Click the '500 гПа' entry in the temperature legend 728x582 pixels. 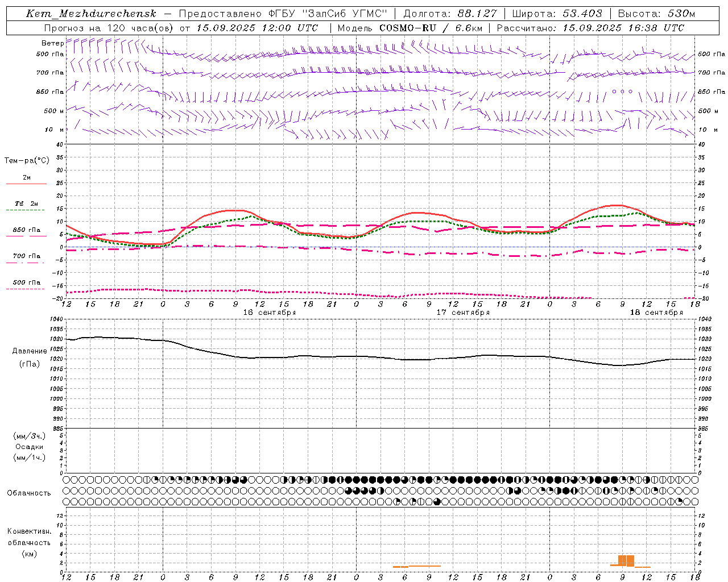pos(26,282)
